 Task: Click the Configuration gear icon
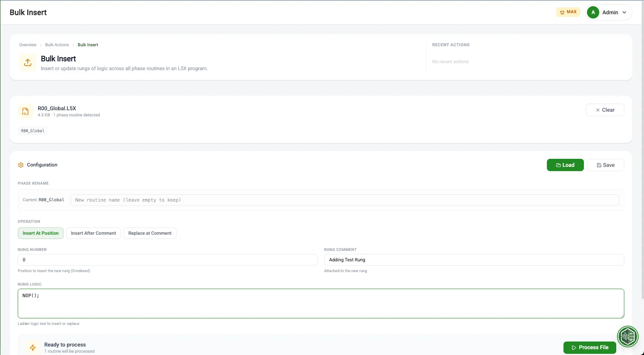coord(21,165)
